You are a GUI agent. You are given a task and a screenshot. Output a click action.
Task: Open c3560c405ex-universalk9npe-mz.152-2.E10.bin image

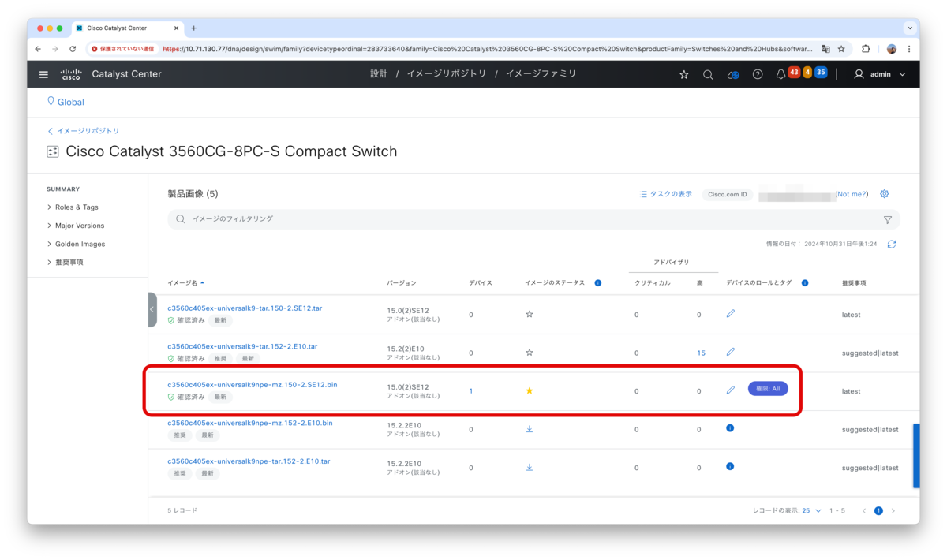(x=250, y=423)
